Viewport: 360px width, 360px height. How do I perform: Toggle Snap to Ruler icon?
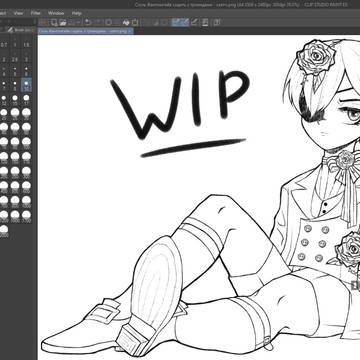[x=177, y=22]
